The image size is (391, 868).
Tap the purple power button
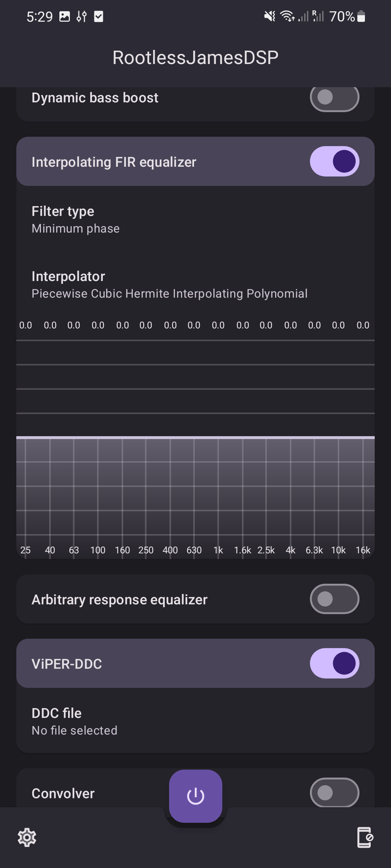click(x=195, y=796)
